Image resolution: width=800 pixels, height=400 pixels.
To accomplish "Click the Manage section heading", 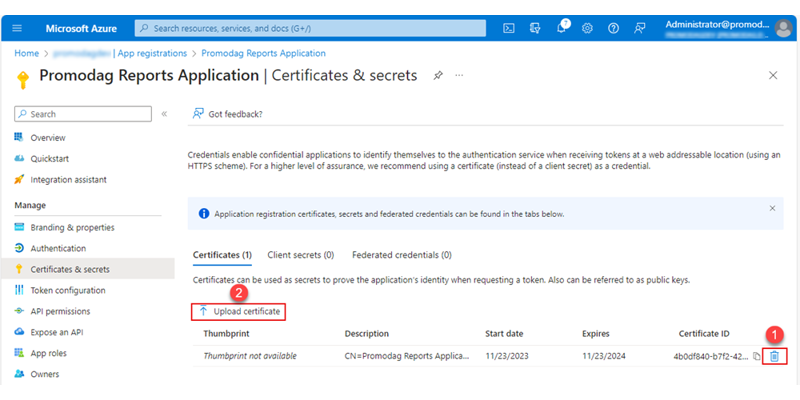I will pyautogui.click(x=30, y=205).
